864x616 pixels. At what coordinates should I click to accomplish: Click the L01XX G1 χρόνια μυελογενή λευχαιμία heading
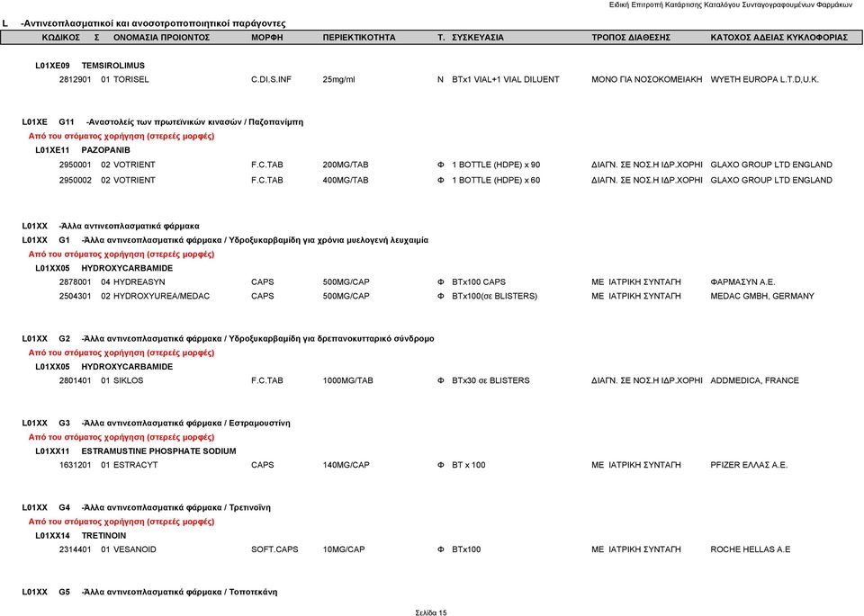click(x=225, y=240)
